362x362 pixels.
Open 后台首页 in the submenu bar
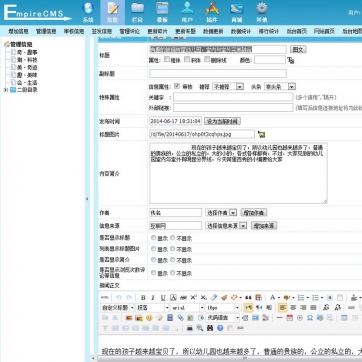point(297,31)
